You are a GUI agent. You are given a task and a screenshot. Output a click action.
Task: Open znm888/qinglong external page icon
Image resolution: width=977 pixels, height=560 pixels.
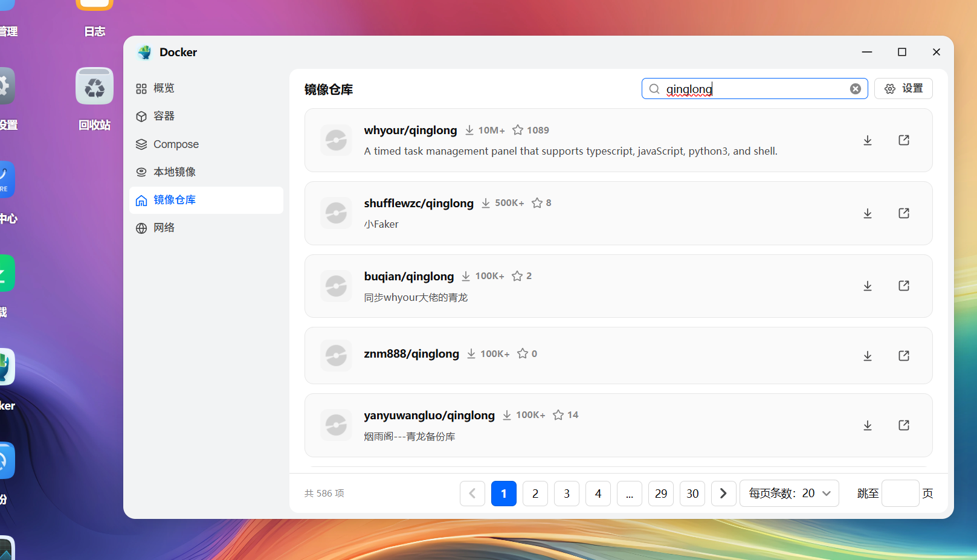(x=903, y=356)
